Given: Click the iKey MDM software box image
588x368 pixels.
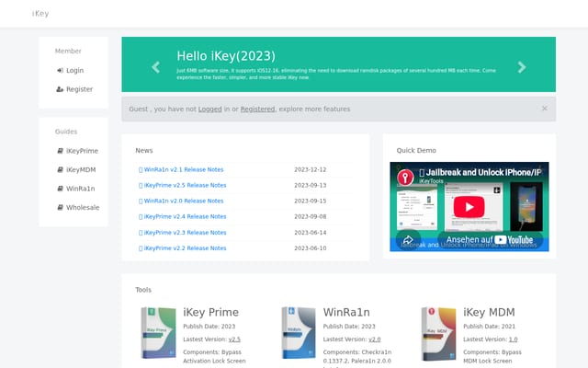Looking at the screenshot, I should pos(438,333).
